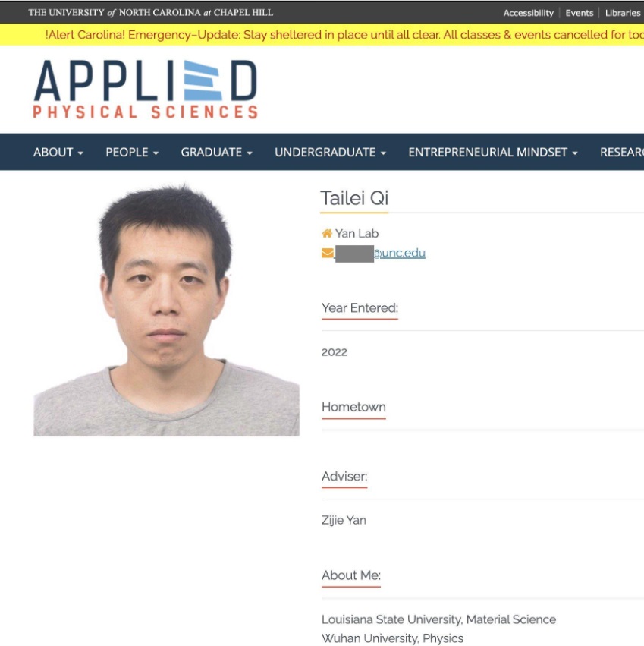Open the UNDERGRADUATE dropdown
This screenshot has height=646, width=644.
[x=329, y=152]
